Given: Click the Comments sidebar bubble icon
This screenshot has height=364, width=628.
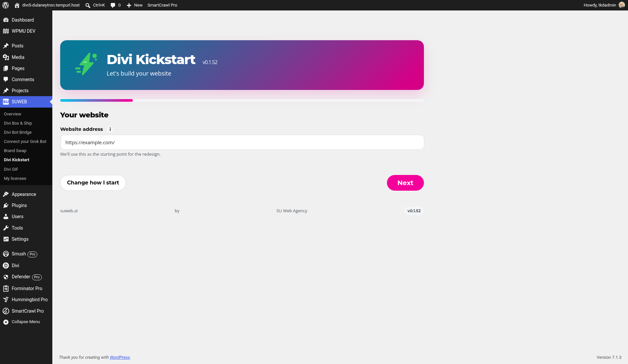Looking at the screenshot, I should (x=6, y=79).
